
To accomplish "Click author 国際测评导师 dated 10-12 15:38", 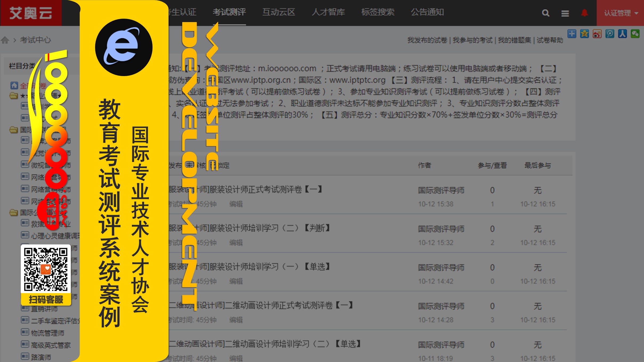I will tap(441, 190).
